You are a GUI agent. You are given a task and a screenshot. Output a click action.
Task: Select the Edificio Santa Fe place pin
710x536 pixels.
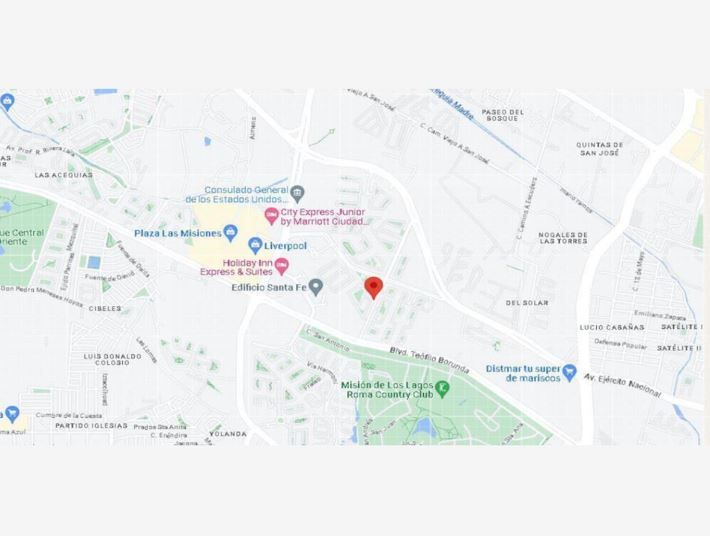pyautogui.click(x=316, y=287)
